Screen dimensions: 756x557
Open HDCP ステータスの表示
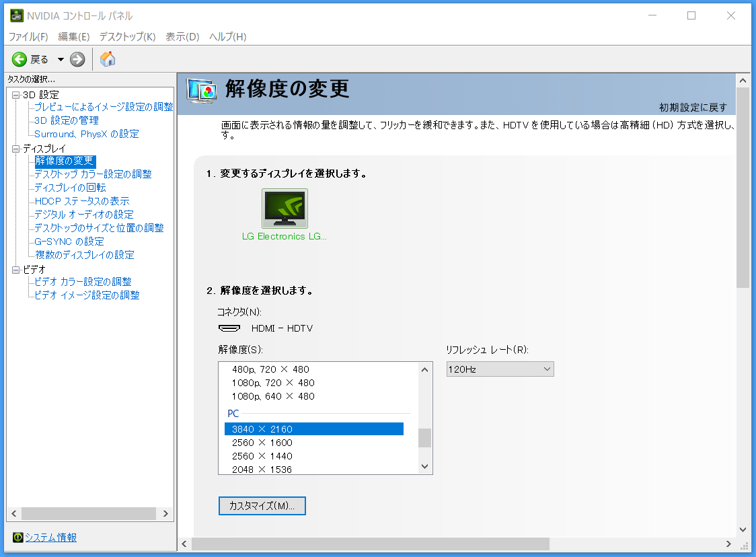(82, 201)
